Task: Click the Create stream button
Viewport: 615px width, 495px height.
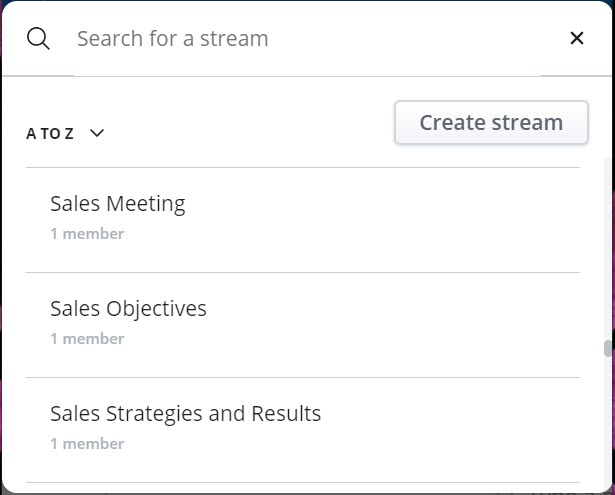Action: click(x=491, y=122)
